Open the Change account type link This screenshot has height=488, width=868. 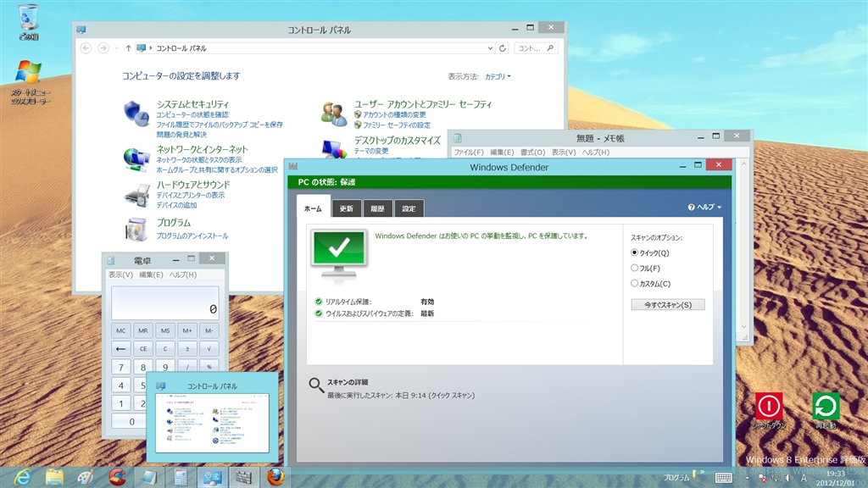tap(394, 114)
